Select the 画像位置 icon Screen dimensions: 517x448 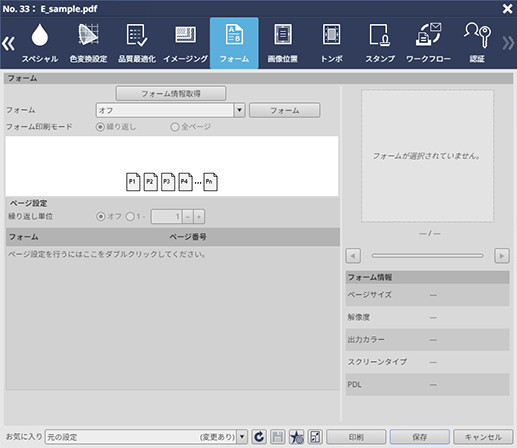[x=283, y=43]
